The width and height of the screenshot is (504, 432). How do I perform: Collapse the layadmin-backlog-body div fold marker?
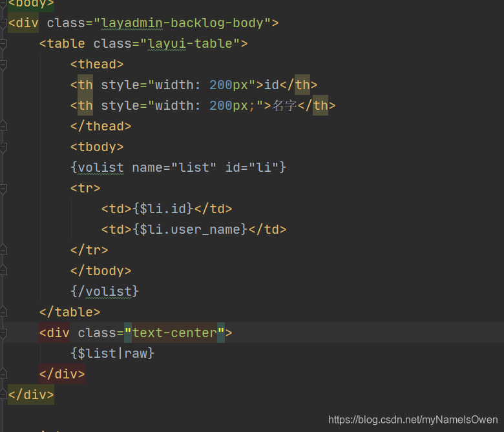(x=3, y=23)
